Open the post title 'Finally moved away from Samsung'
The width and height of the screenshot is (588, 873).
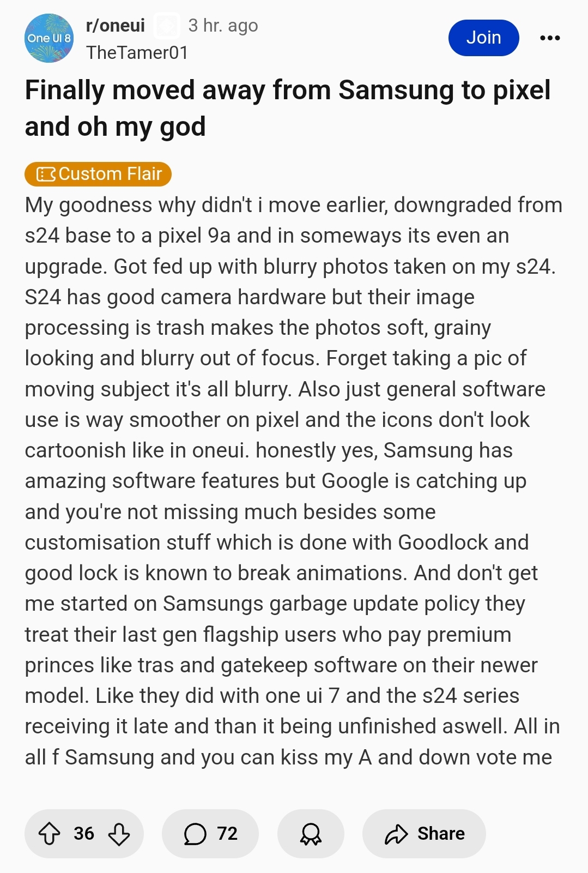(x=288, y=108)
